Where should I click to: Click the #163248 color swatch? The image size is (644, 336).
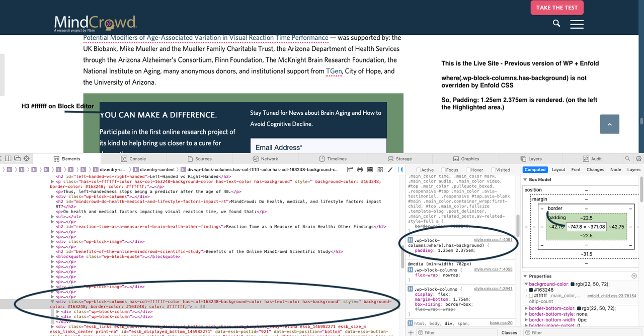(530, 290)
